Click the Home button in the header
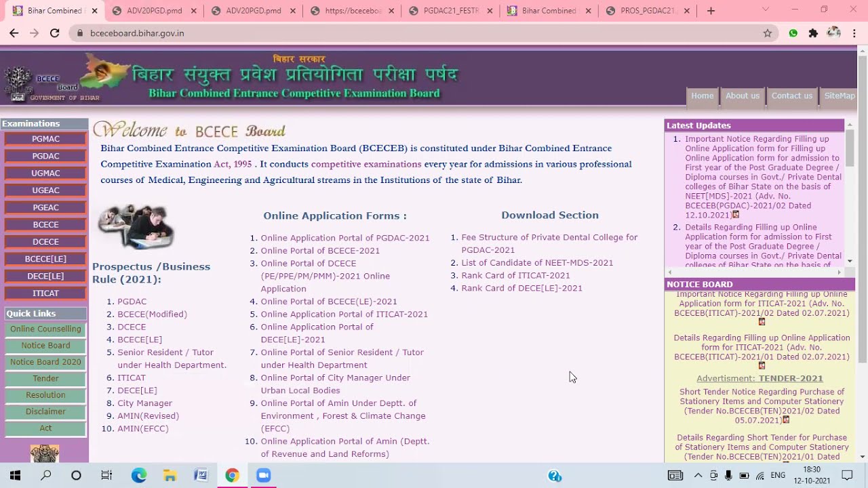Viewport: 868px width, 488px height. tap(702, 96)
